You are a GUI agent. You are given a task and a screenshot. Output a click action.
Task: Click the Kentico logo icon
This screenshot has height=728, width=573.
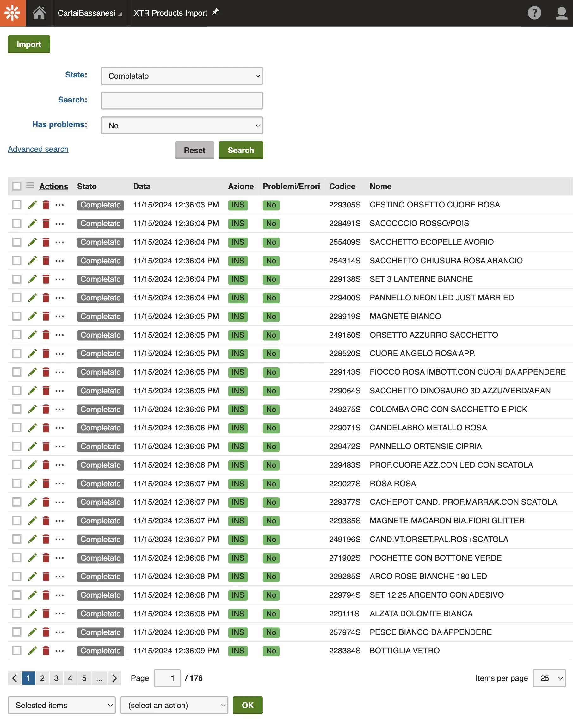(x=13, y=13)
